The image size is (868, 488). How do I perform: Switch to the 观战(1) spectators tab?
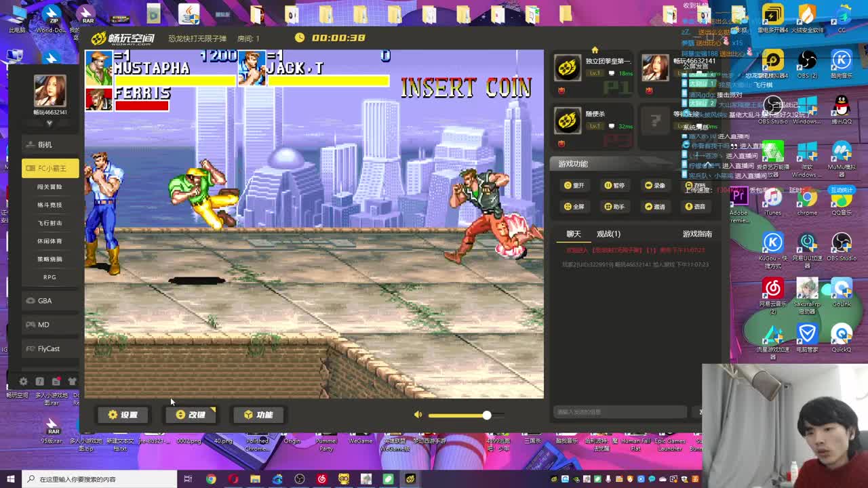(608, 234)
